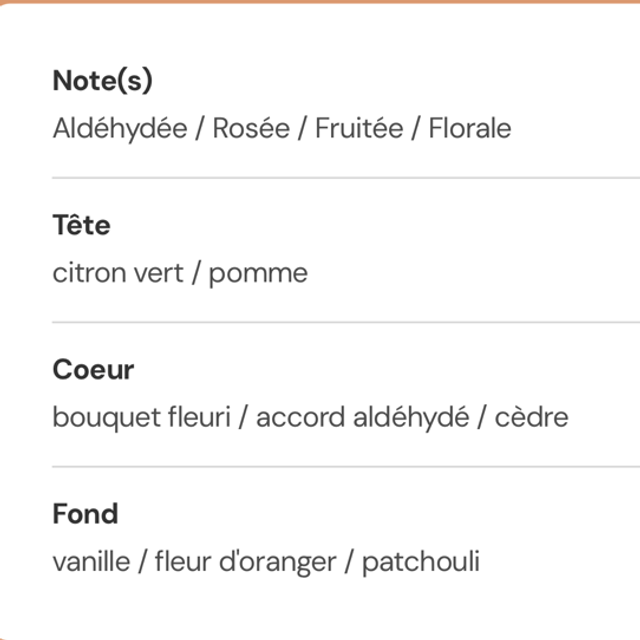This screenshot has width=640, height=640.
Task: Click the "patchouli" ingredient
Action: pos(421,561)
